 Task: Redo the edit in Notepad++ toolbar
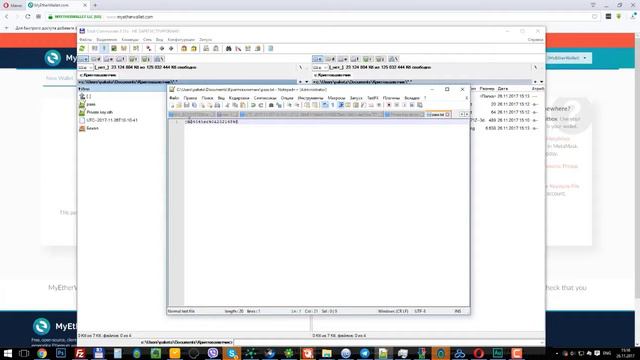[x=261, y=105]
